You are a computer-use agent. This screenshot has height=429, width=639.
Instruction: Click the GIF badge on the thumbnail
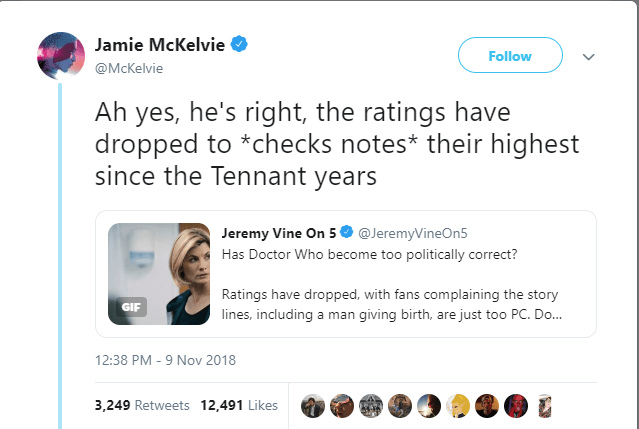[131, 307]
